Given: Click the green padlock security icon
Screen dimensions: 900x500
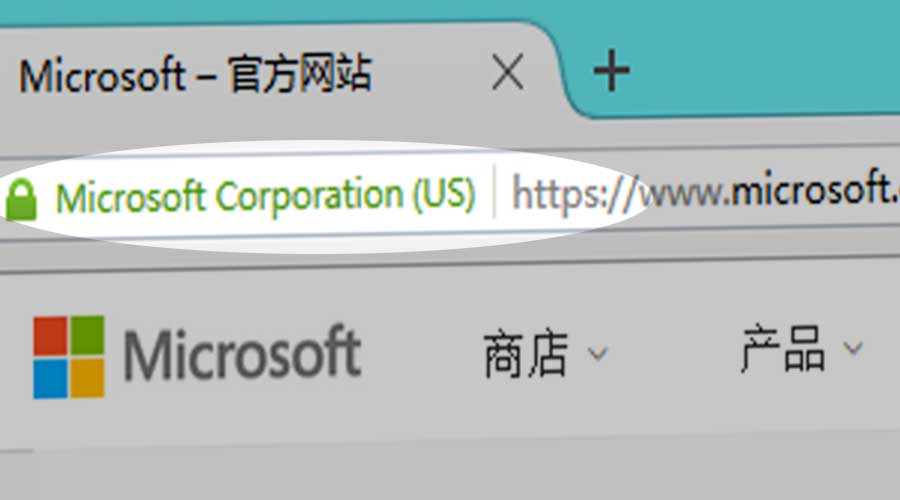Looking at the screenshot, I should (x=21, y=199).
